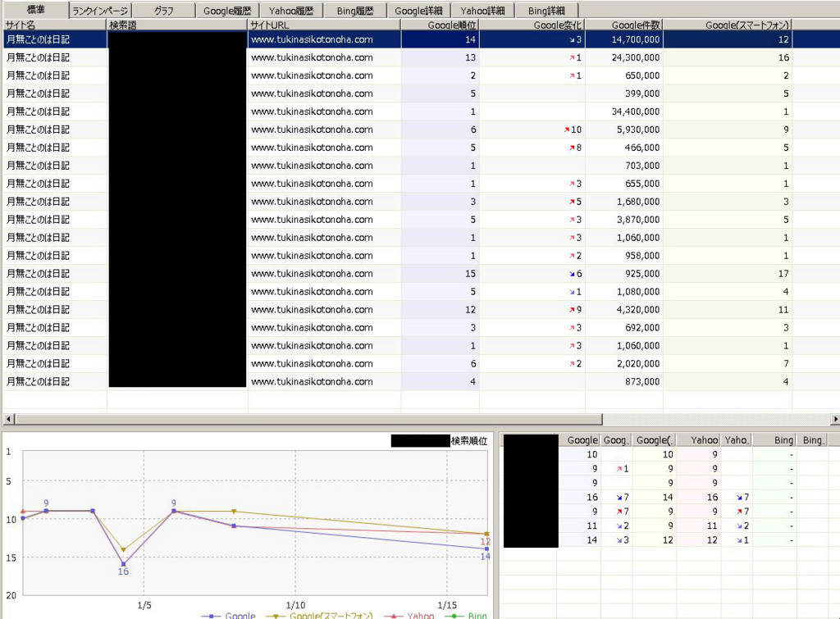Click the Google(スマートフォン) column header
Viewport: 840px width, 619px height.
(x=728, y=25)
